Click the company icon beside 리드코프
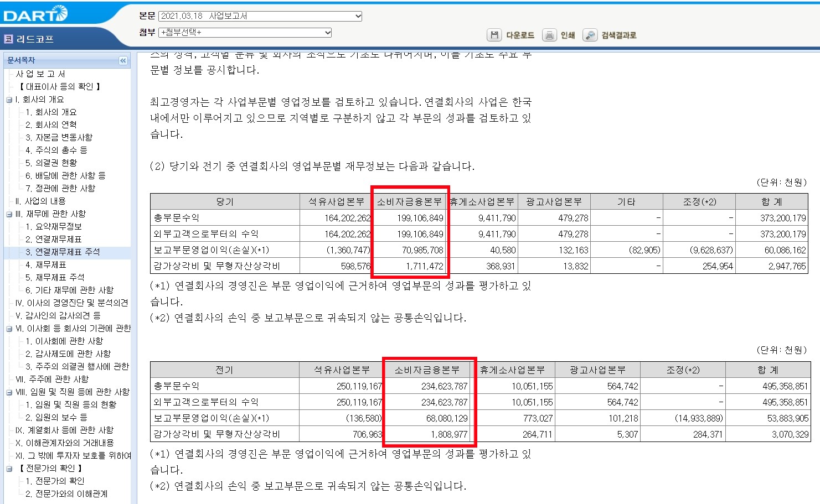Image resolution: width=820 pixels, height=504 pixels. click(x=7, y=38)
